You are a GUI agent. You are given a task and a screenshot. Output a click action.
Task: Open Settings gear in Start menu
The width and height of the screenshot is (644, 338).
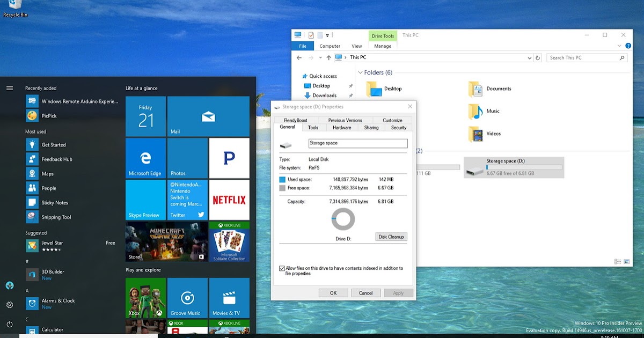[x=10, y=305]
